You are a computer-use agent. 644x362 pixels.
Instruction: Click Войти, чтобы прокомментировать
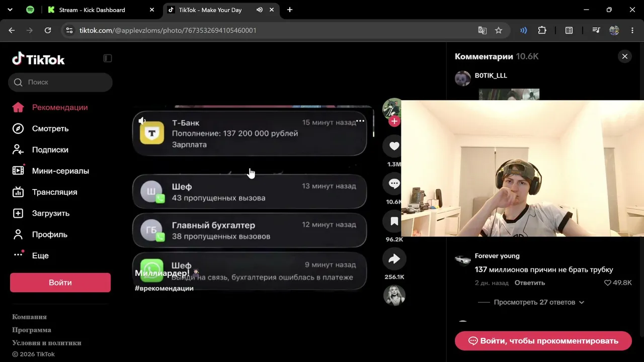[543, 341]
